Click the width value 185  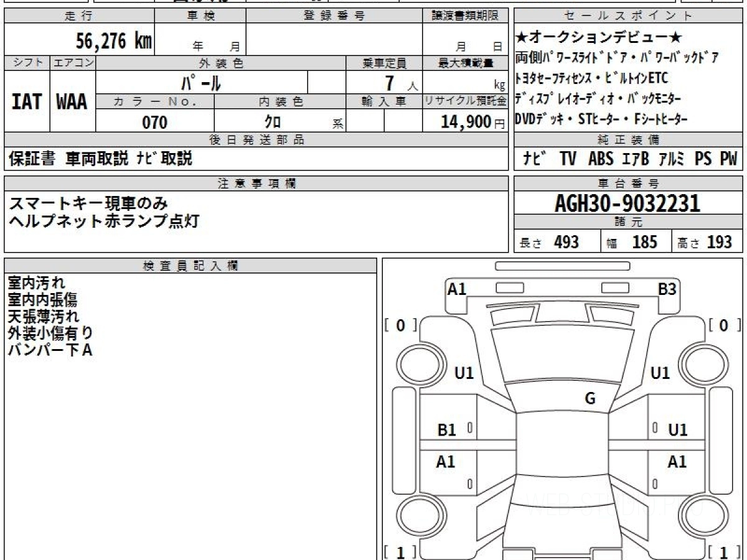click(x=644, y=242)
